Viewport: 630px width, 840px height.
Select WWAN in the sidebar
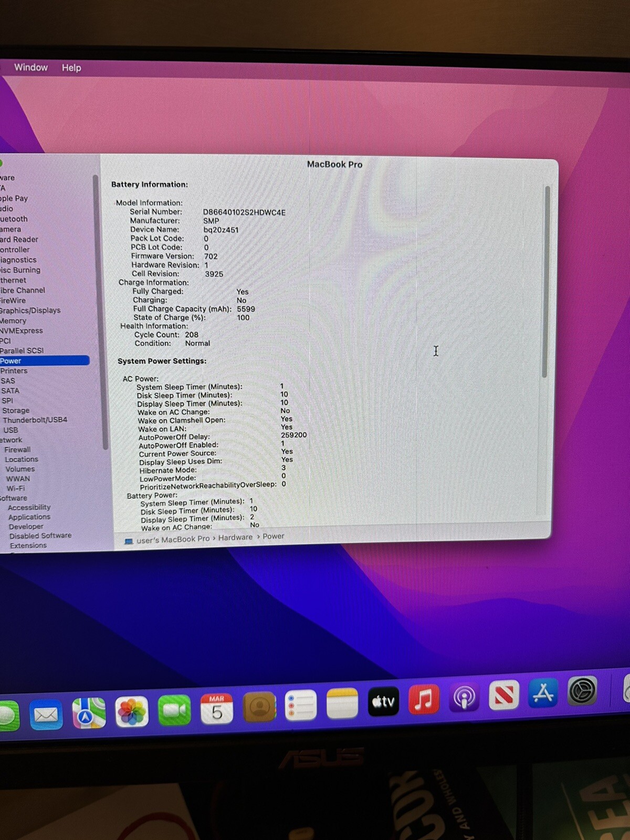(x=18, y=479)
